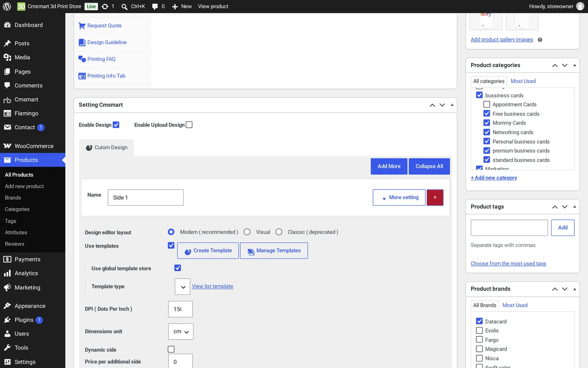Screen dimensions: 588x368
Task: Click the Media icon in sidebar
Action: click(x=7, y=57)
